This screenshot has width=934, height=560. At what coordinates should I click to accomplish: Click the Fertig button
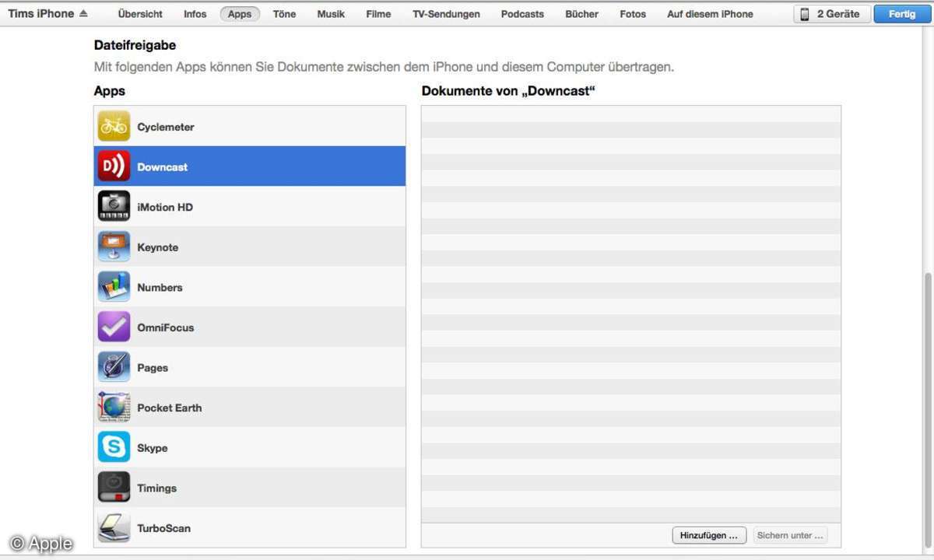(x=902, y=14)
